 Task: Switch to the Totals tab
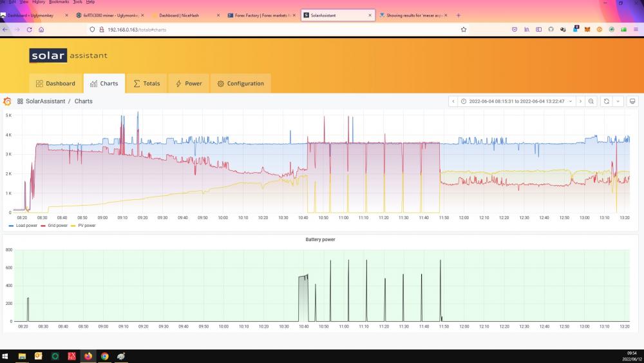pyautogui.click(x=147, y=83)
